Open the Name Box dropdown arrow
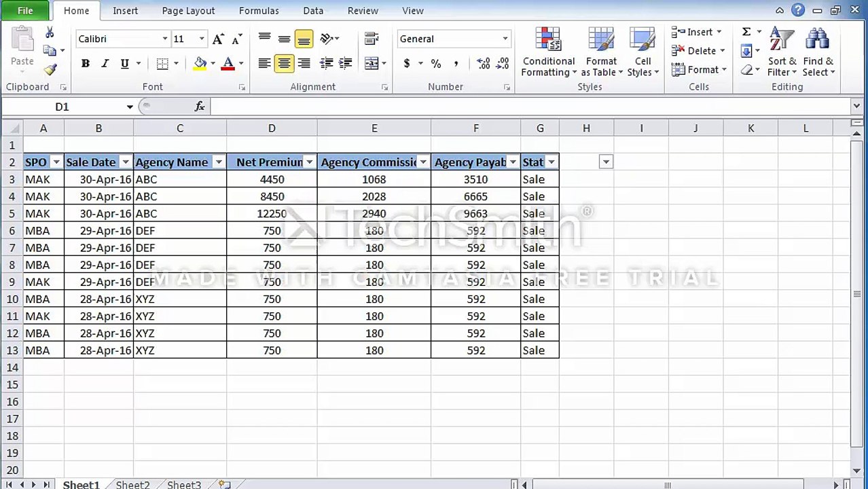The width and height of the screenshot is (868, 489). click(x=129, y=107)
